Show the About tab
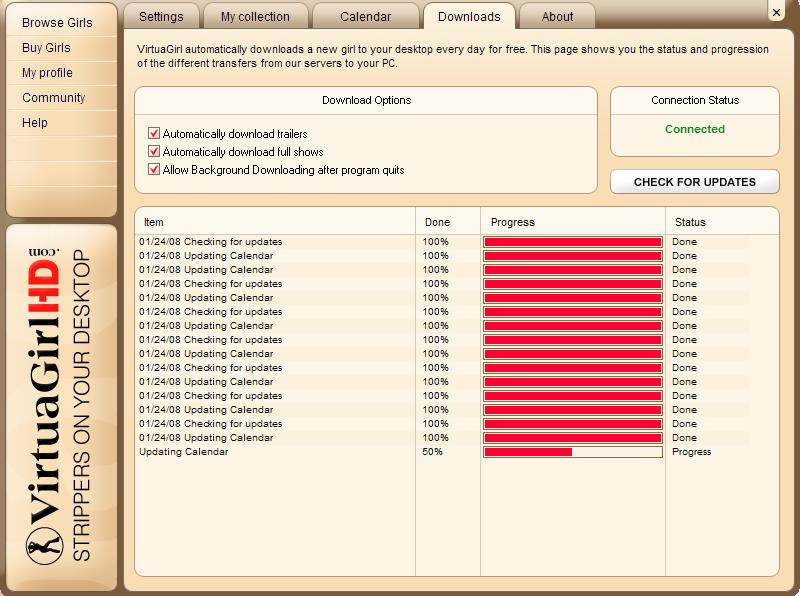Viewport: 800px width, 596px height. 557,16
